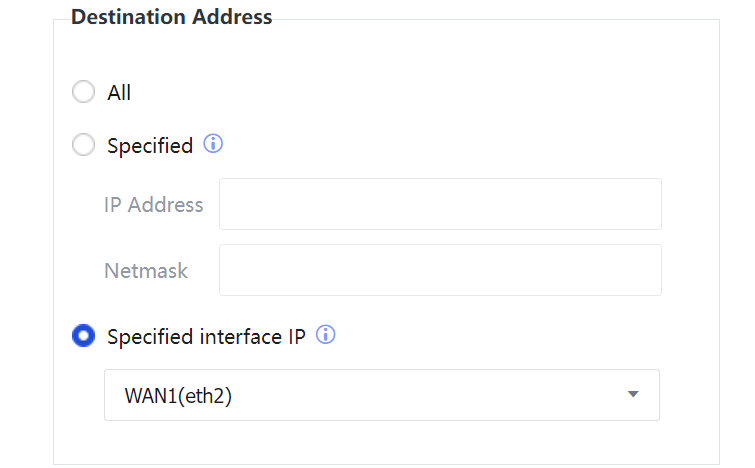This screenshot has height=468, width=755.
Task: Show help for Specified interface IP option
Action: 325,335
